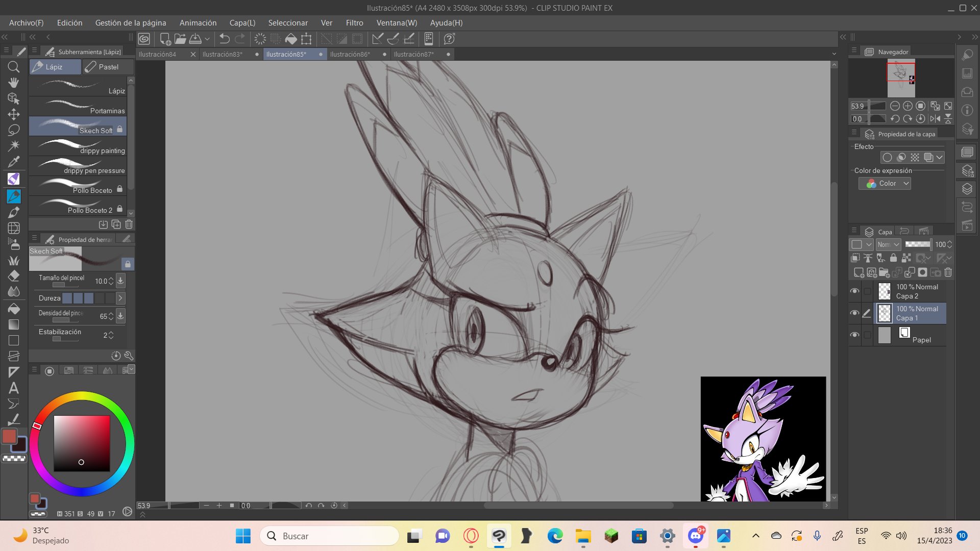
Task: Select Papel layer
Action: [x=911, y=335]
